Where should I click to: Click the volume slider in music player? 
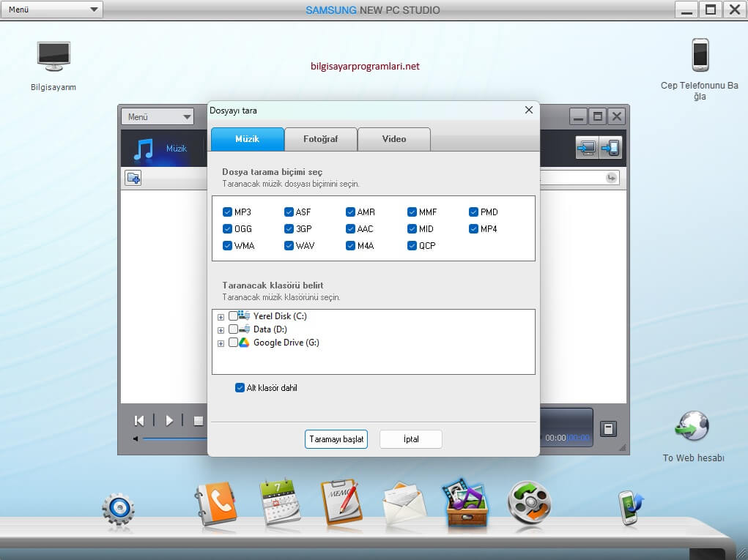[174, 438]
